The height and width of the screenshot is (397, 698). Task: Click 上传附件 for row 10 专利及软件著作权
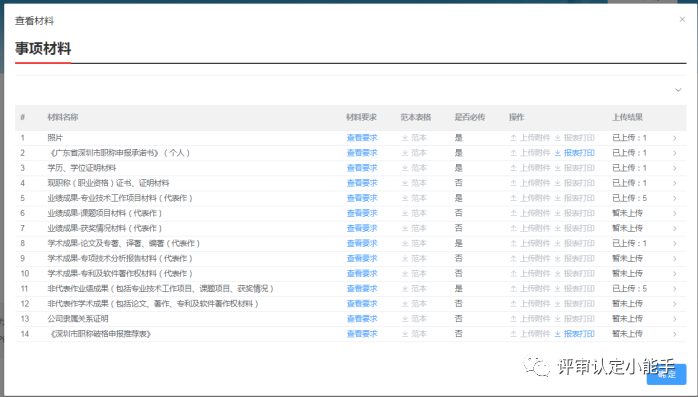click(x=530, y=274)
